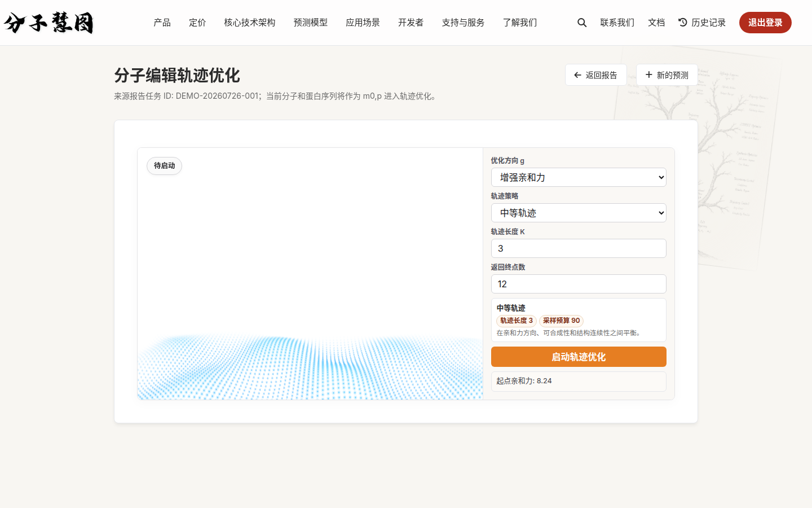Expand the 轨迹策略 dropdown
The width and height of the screenshot is (812, 508).
coord(579,213)
